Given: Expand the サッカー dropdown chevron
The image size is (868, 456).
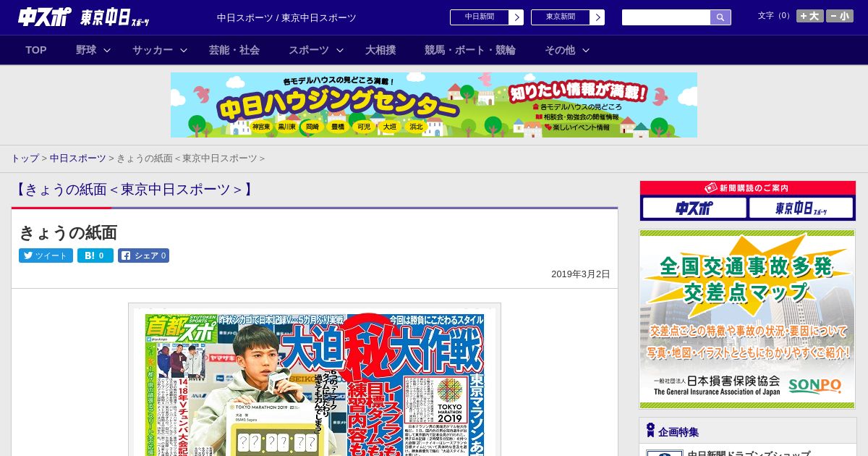Looking at the screenshot, I should 184,50.
